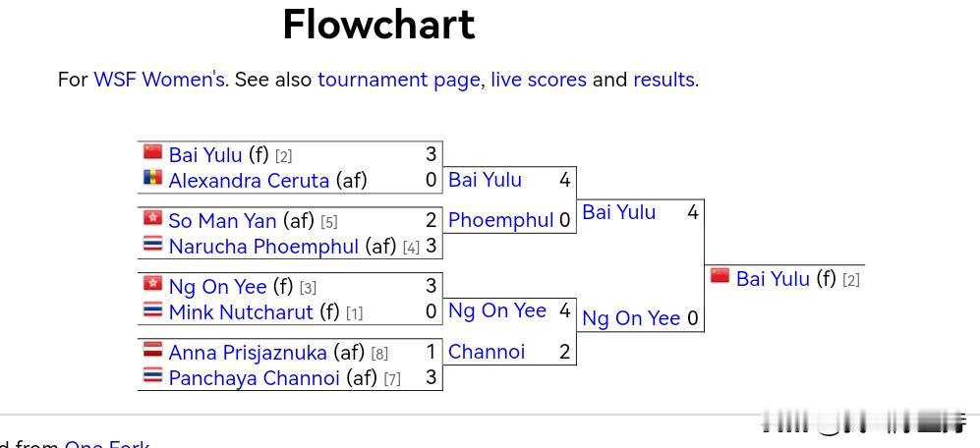
Task: Open the live scores link
Action: click(539, 80)
